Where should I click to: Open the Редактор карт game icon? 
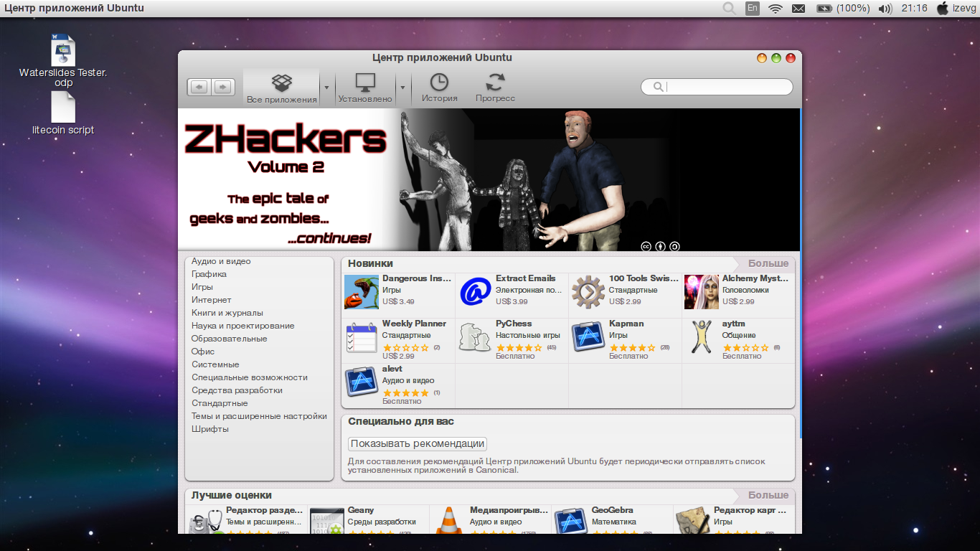(x=693, y=521)
